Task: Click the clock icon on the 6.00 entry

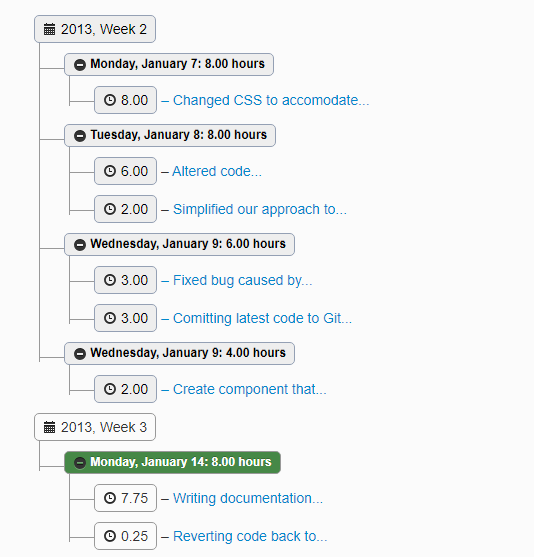Action: [110, 171]
